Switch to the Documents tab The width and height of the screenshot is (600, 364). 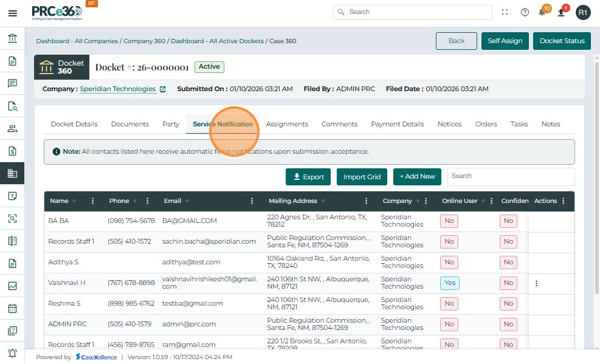(x=129, y=124)
